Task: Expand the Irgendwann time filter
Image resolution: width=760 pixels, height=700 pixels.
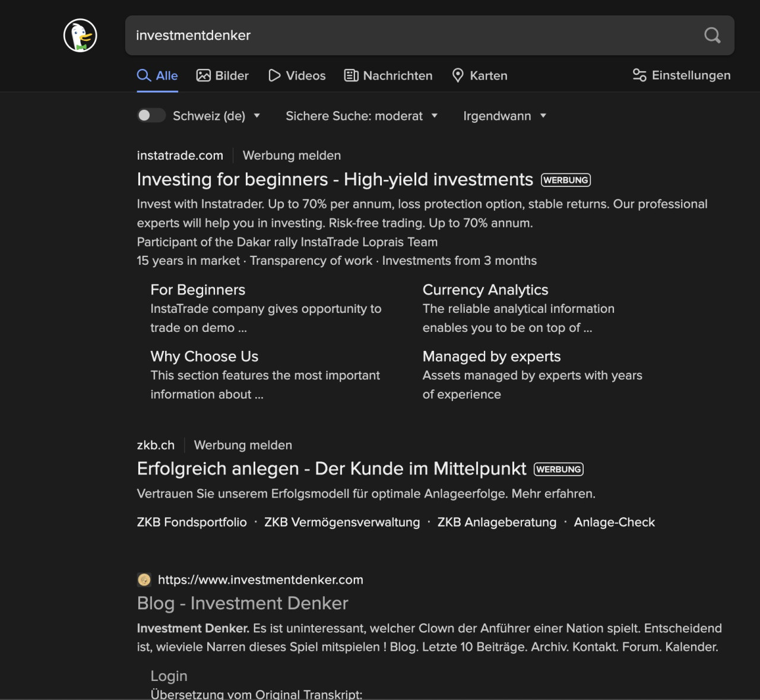Action: (x=504, y=116)
